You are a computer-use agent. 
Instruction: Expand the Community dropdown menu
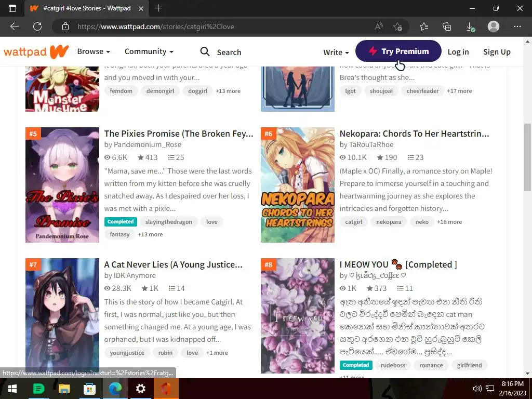pos(149,51)
